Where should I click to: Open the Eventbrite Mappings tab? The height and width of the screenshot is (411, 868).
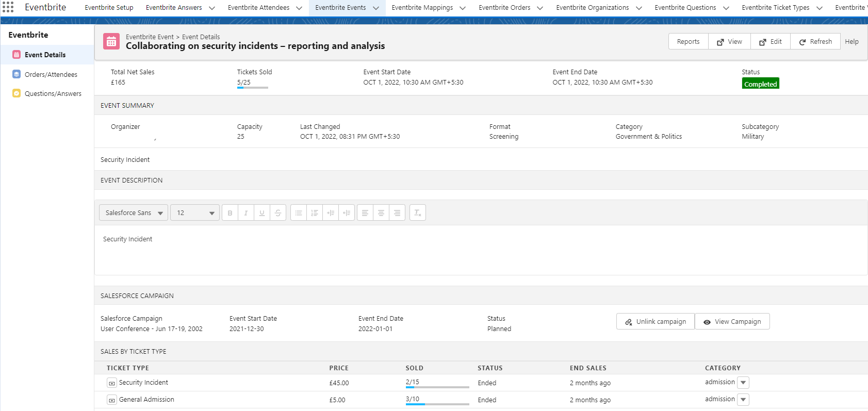click(422, 7)
